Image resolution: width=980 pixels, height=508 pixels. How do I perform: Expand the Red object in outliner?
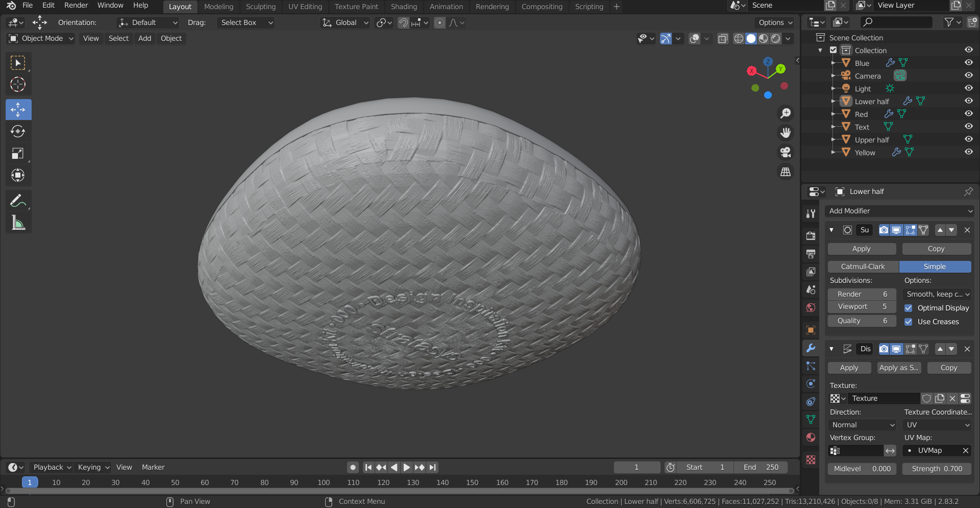[x=833, y=114]
